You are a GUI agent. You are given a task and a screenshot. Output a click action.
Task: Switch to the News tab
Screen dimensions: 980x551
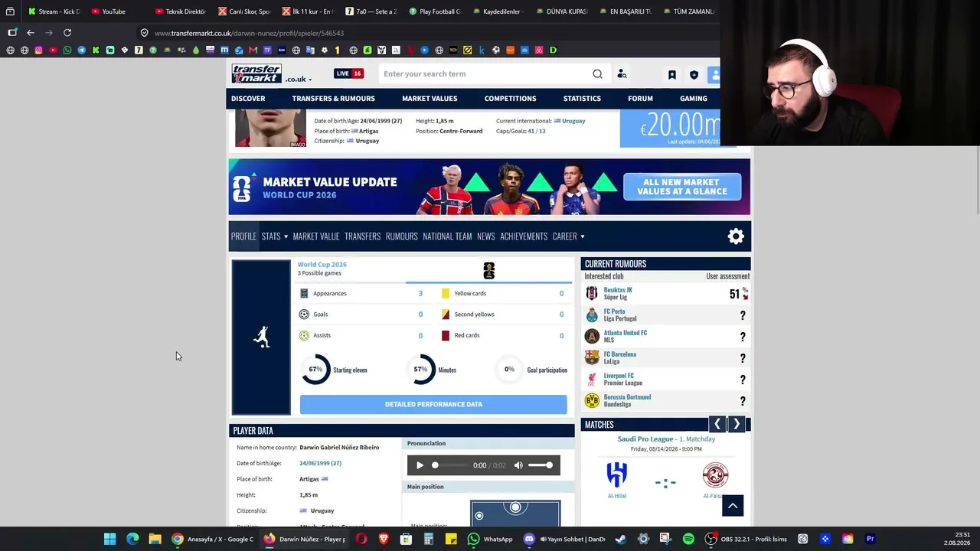click(486, 236)
